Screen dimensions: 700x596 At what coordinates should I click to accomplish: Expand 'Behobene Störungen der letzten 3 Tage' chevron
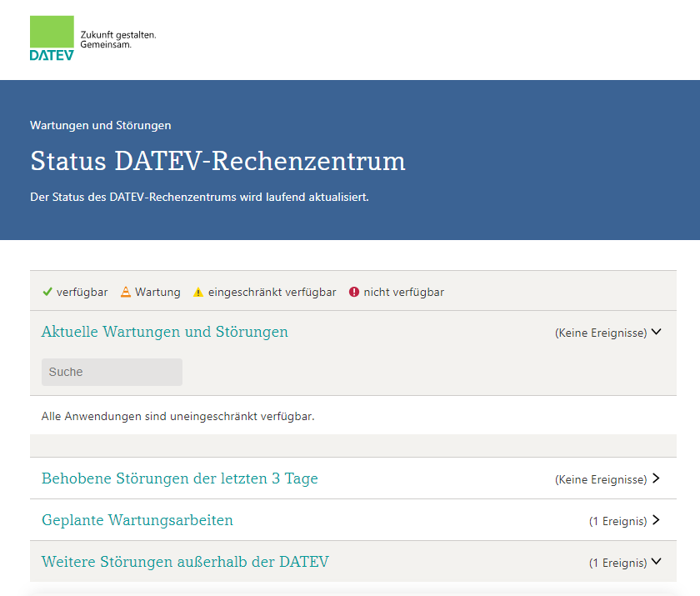click(656, 478)
